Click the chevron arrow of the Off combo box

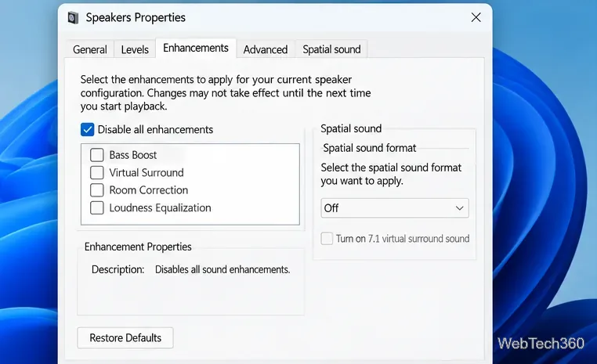[460, 208]
